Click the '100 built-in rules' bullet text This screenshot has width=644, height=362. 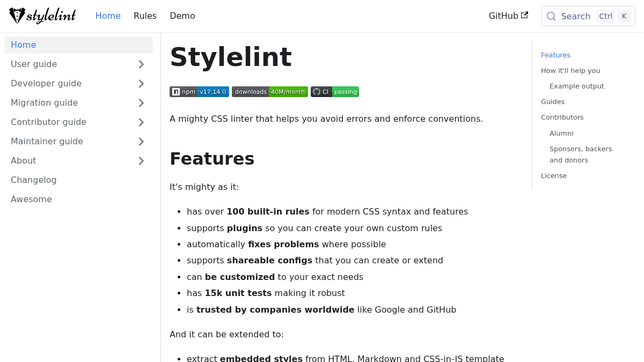268,212
